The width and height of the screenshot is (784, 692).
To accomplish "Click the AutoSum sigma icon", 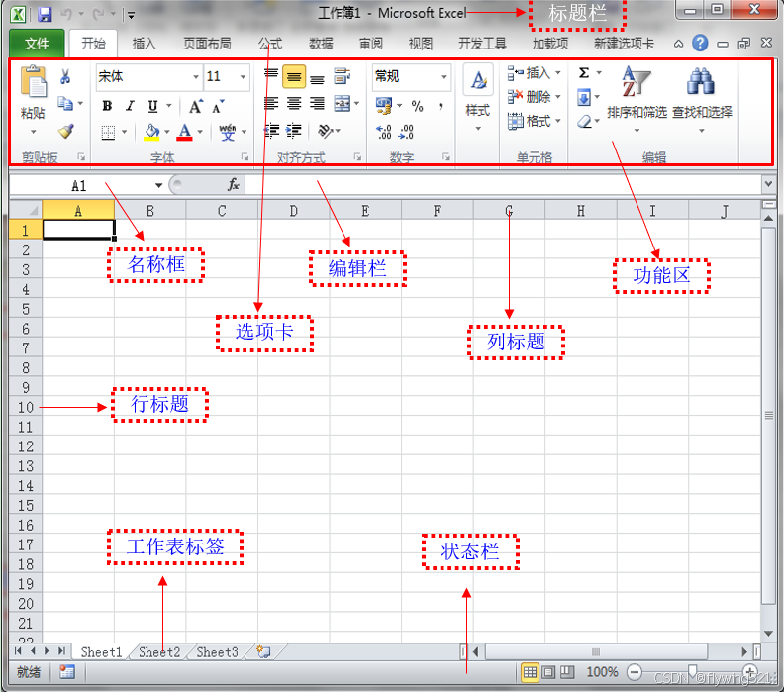I will [584, 73].
